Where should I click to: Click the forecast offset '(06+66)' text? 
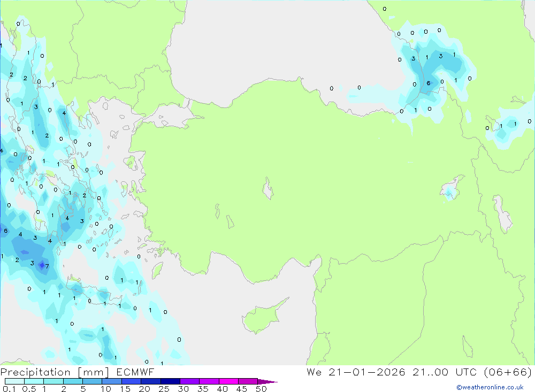coord(508,372)
